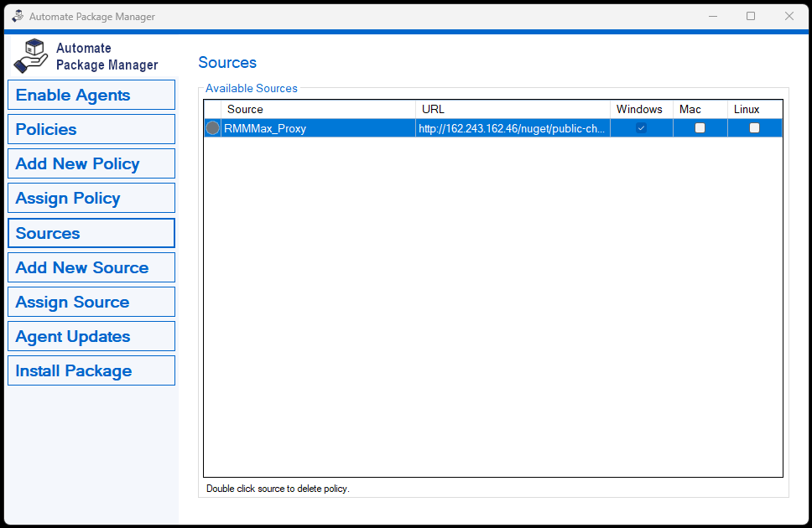Screen dimensions: 812x528
Task: Switch to the Sources view
Action: click(x=91, y=232)
